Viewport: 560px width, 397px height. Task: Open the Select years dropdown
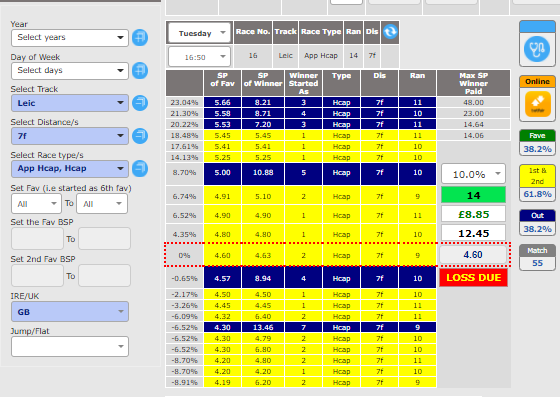(70, 38)
